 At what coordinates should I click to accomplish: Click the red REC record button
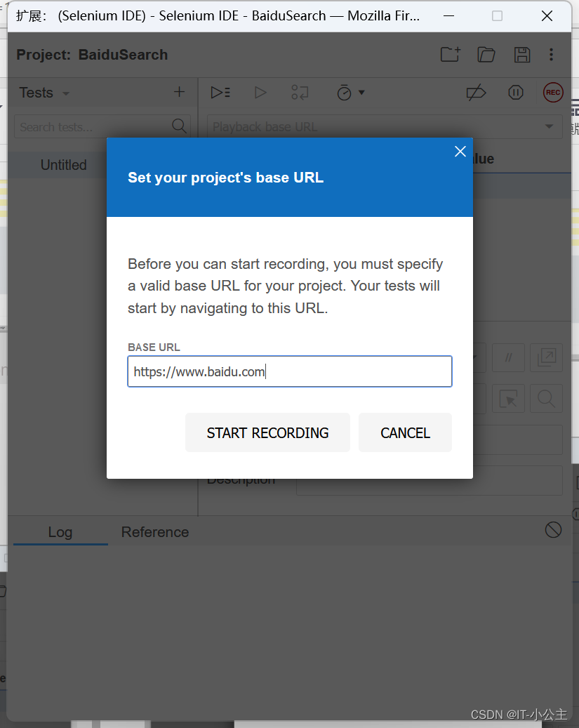click(x=553, y=93)
